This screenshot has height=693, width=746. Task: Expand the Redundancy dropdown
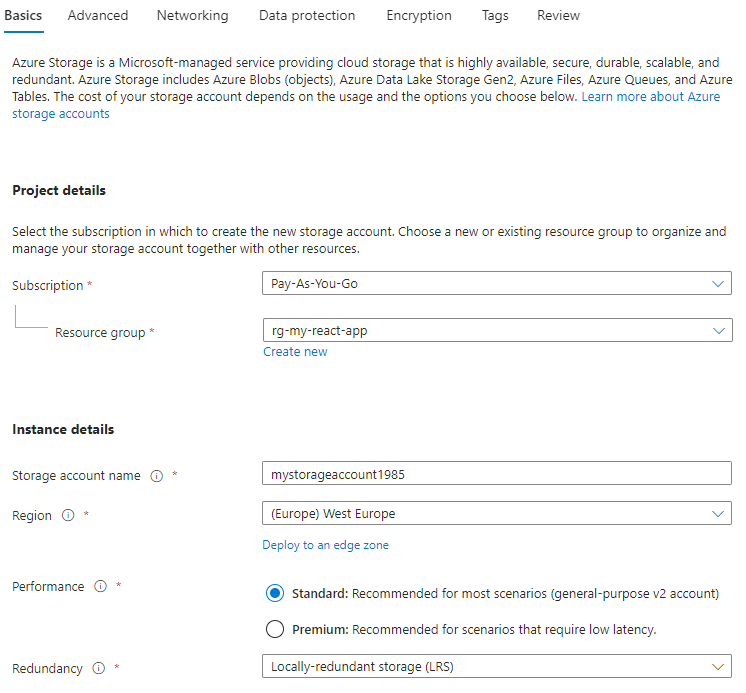coord(497,666)
